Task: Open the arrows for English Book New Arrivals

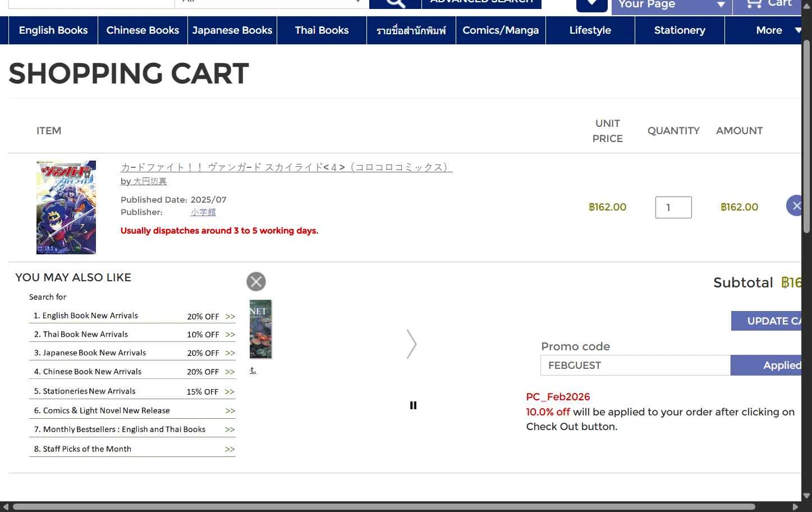Action: tap(230, 317)
